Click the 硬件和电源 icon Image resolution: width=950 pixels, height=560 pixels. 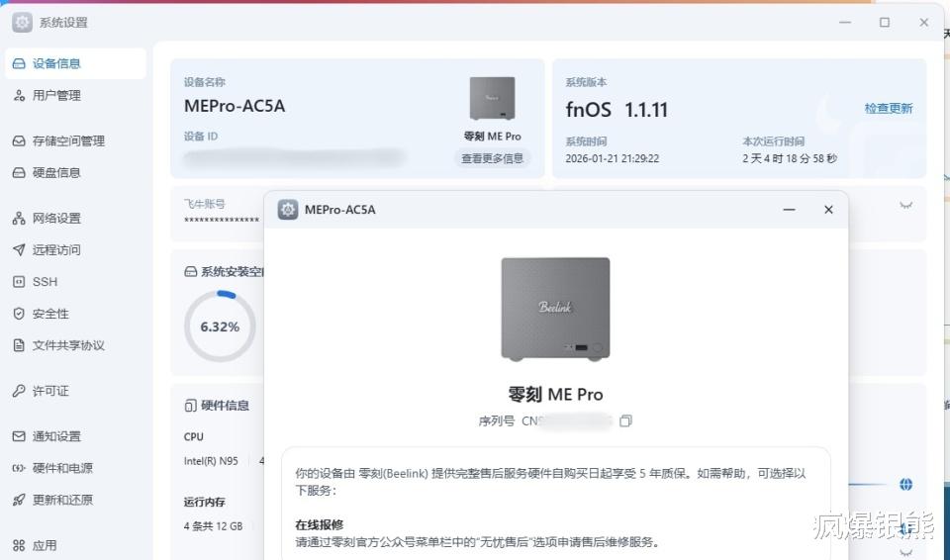[x=19, y=468]
